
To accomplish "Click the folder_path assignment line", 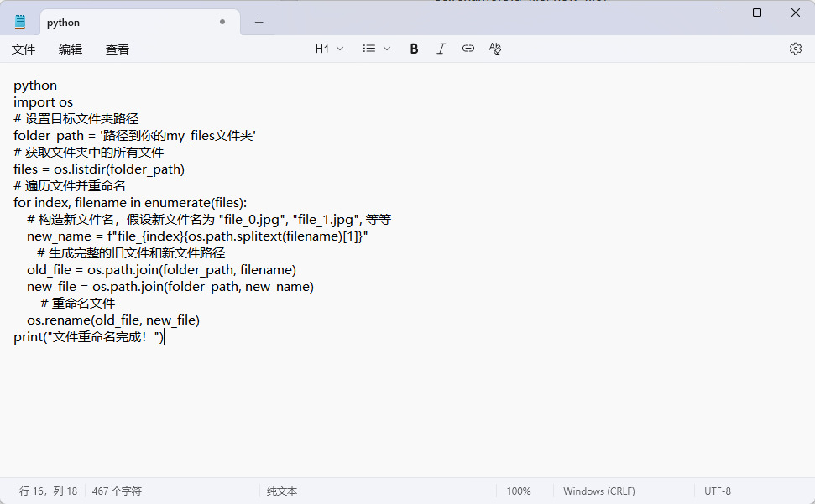I will tap(134, 136).
